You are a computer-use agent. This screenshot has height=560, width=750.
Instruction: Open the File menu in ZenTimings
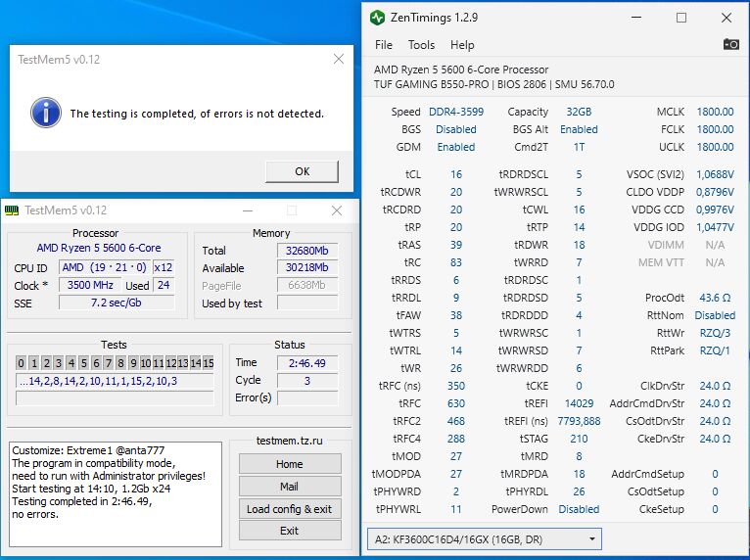tap(384, 45)
